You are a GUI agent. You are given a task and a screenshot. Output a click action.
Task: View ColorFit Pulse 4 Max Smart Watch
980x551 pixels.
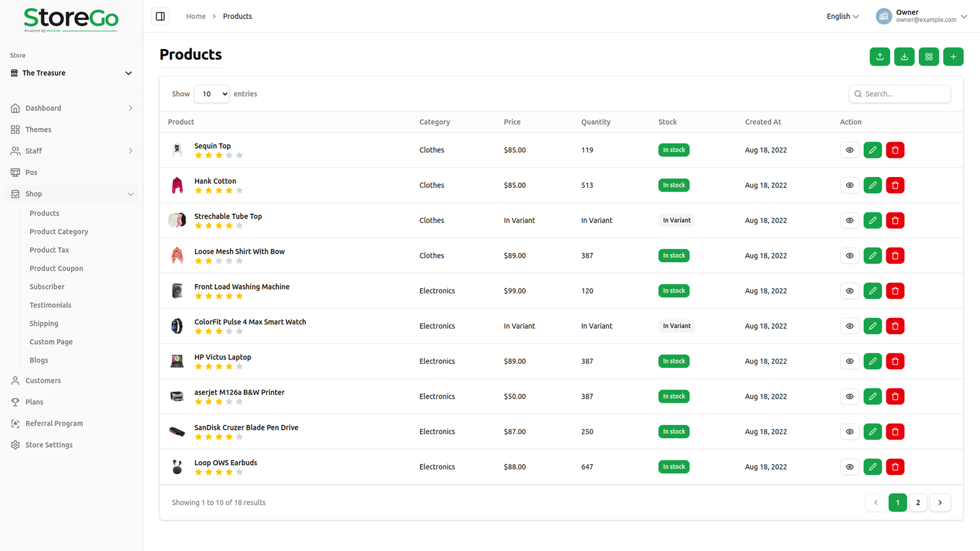850,326
